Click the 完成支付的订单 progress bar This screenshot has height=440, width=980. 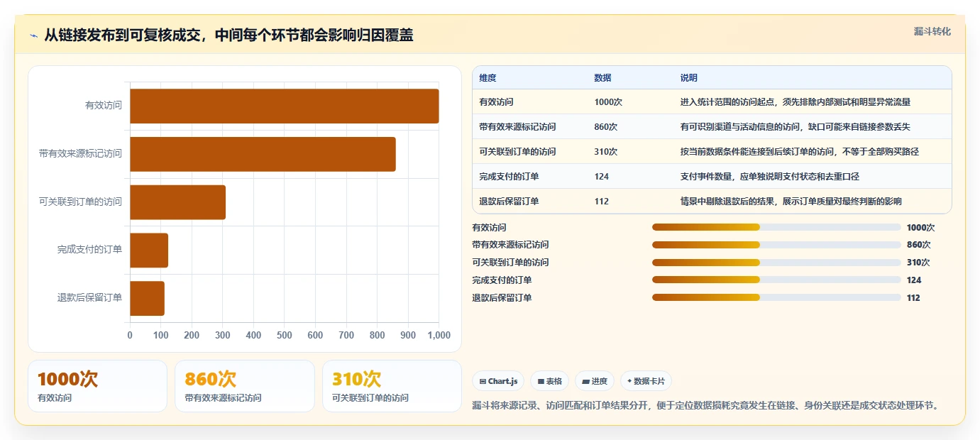tap(776, 280)
